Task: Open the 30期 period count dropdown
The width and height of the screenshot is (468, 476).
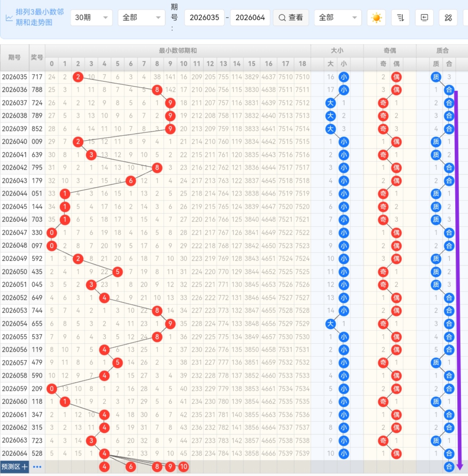Action: coord(91,18)
